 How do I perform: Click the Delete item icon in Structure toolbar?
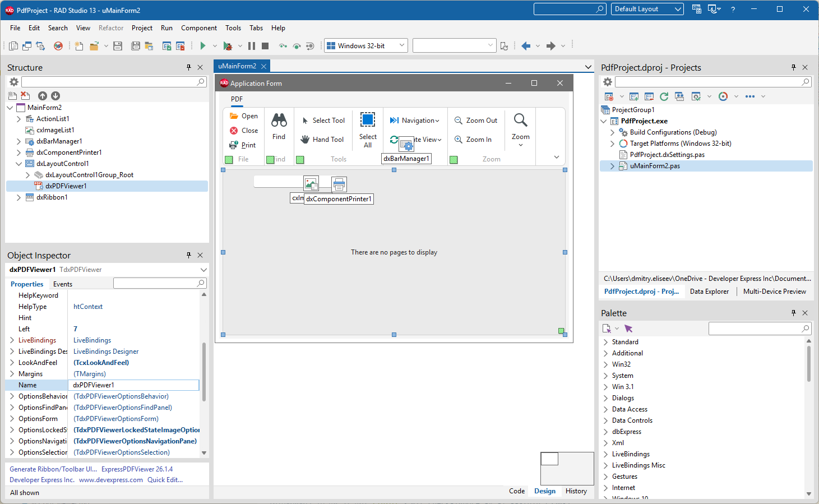tap(25, 96)
